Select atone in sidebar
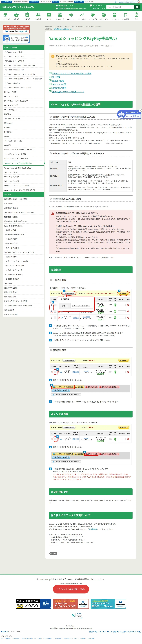142x644 pixels. pos(23,137)
